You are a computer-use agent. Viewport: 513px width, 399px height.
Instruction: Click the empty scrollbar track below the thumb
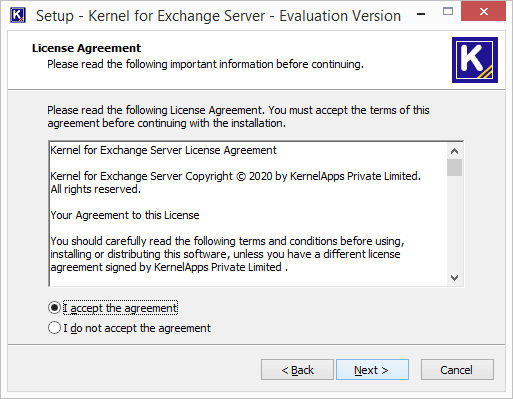coord(454,223)
